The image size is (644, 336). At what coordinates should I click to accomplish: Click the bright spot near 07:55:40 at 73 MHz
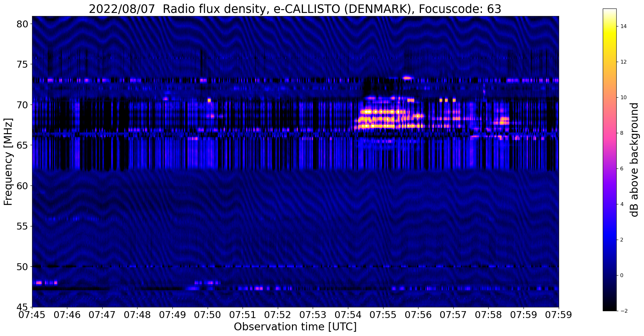[407, 78]
